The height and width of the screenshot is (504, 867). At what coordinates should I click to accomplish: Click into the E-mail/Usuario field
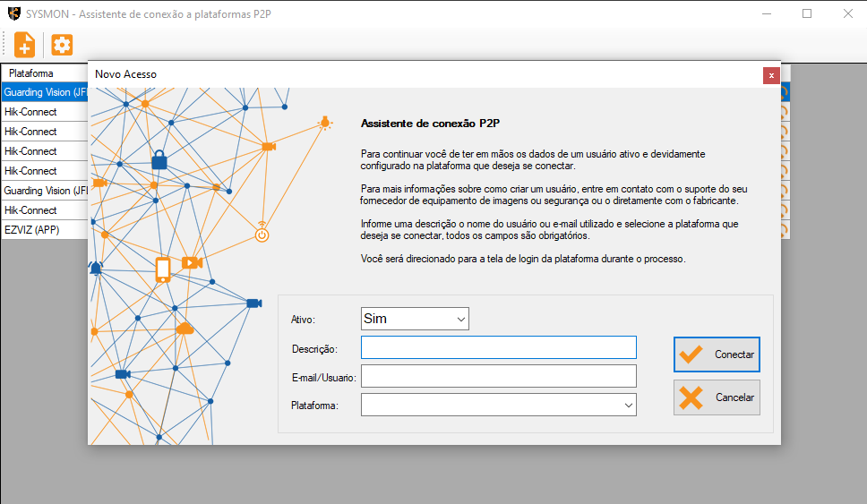[498, 377]
